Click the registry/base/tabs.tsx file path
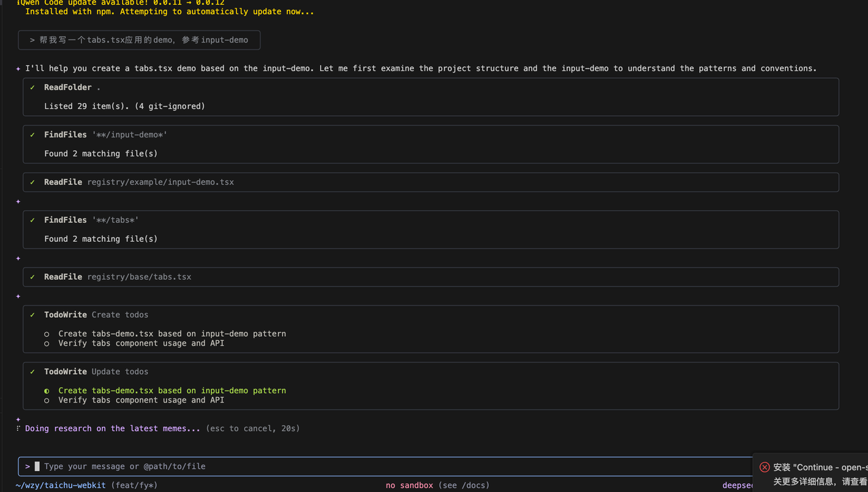The height and width of the screenshot is (492, 868). click(139, 277)
